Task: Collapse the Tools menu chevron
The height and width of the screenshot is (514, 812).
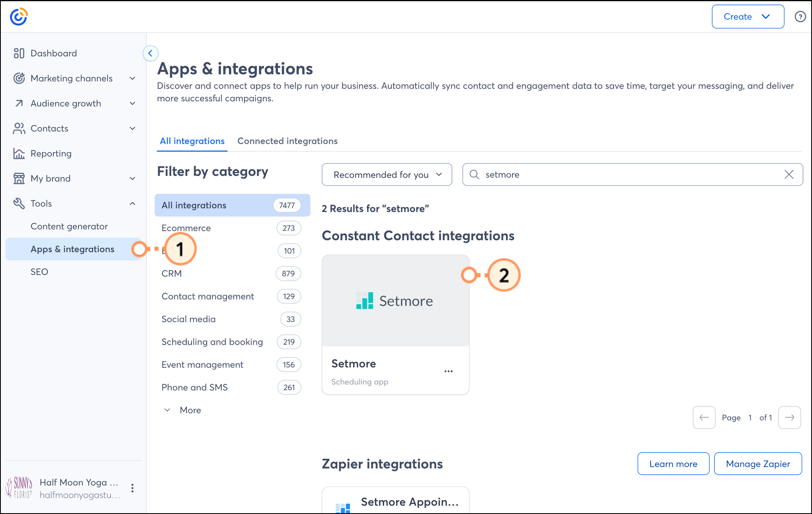Action: pos(132,203)
